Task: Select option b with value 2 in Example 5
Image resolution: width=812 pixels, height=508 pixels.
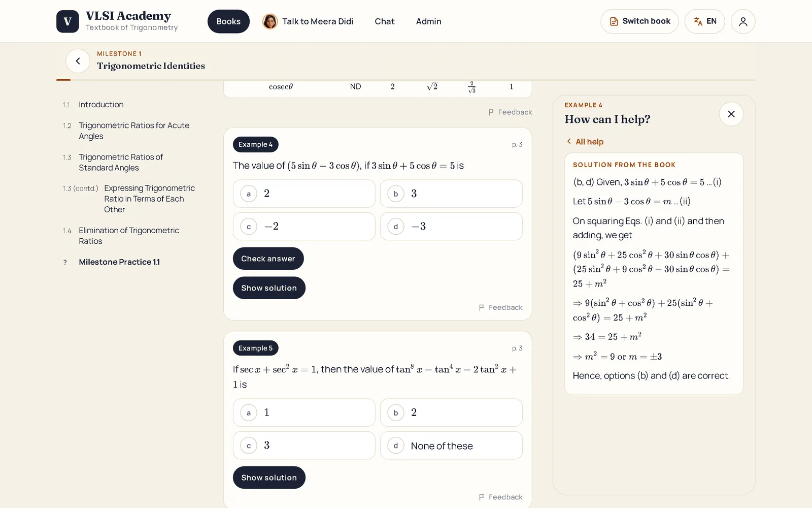Action: [451, 412]
